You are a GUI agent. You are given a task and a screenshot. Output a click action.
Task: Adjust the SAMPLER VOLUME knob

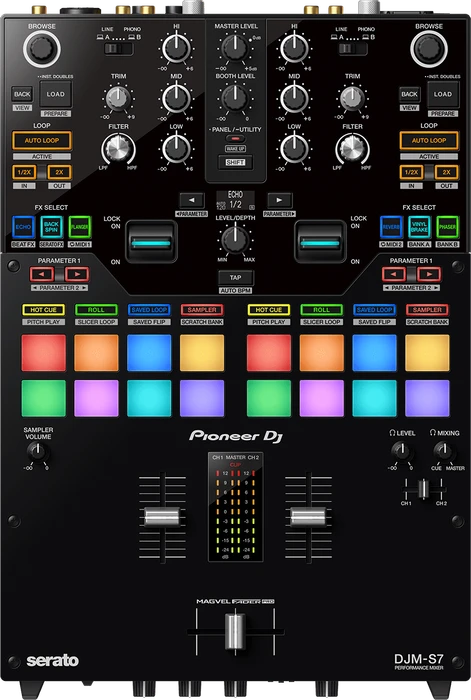(37, 452)
